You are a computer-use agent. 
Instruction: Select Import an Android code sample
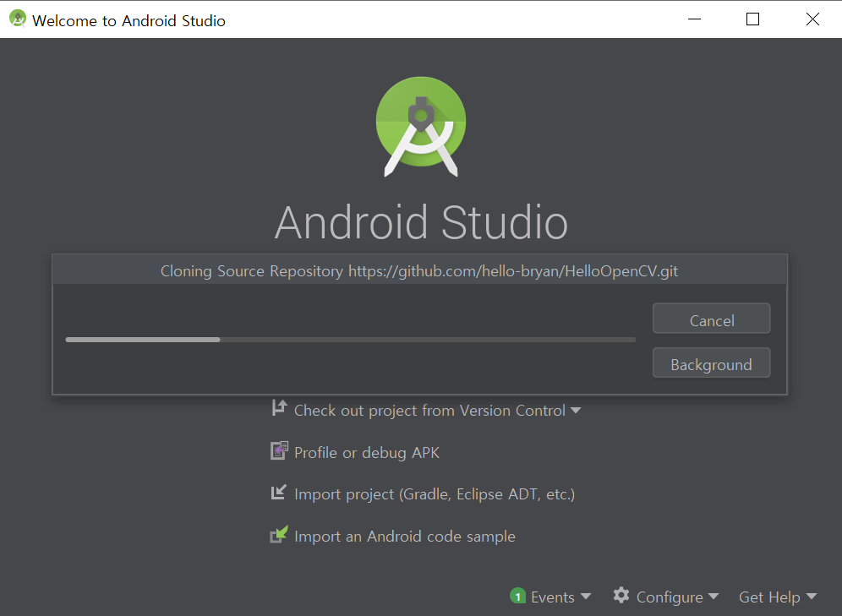tap(404, 537)
